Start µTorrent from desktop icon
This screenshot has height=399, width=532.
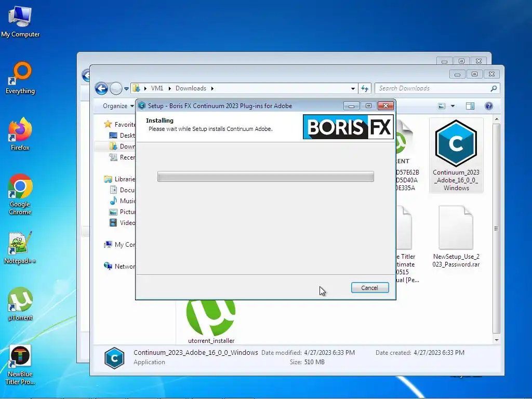pyautogui.click(x=20, y=304)
